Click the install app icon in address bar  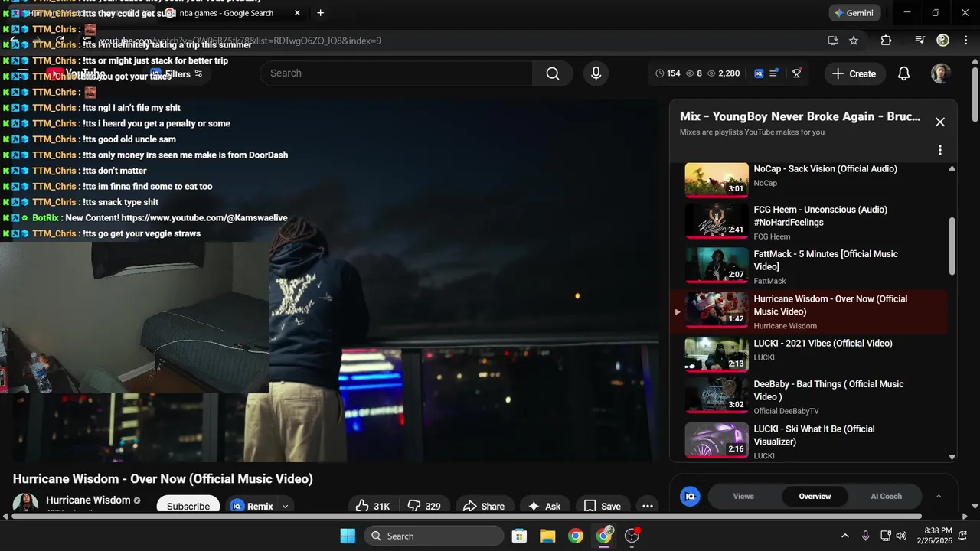pos(833,41)
